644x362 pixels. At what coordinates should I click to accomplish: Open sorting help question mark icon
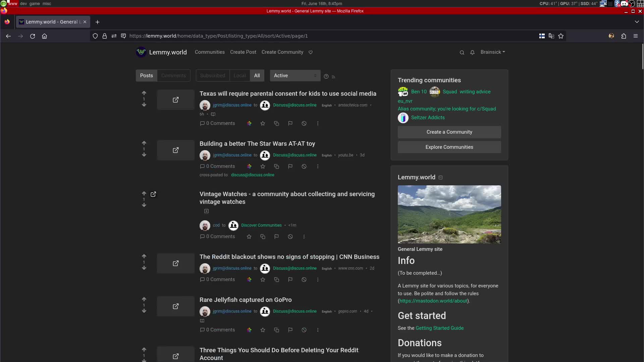pos(326,77)
